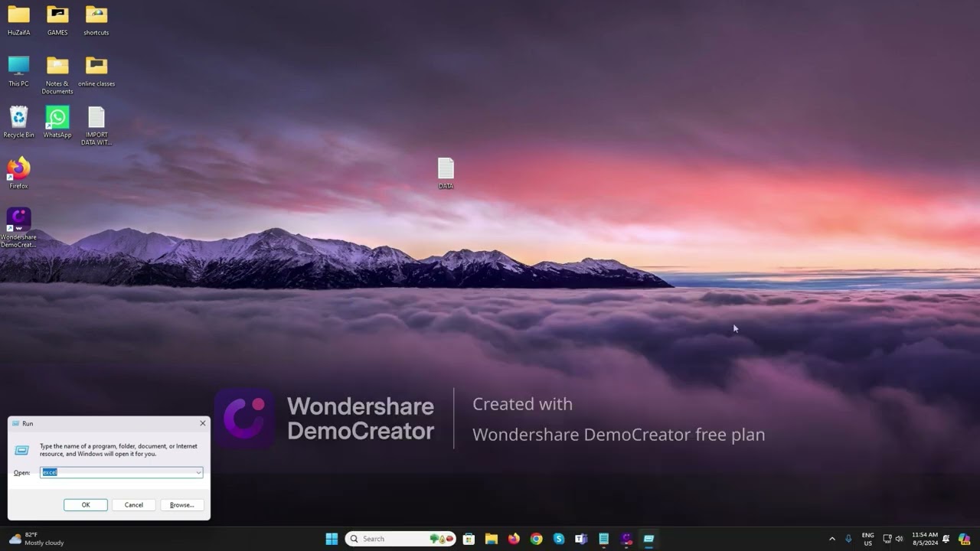Image resolution: width=980 pixels, height=551 pixels.
Task: Open DemoCreator from the taskbar
Action: 626,539
